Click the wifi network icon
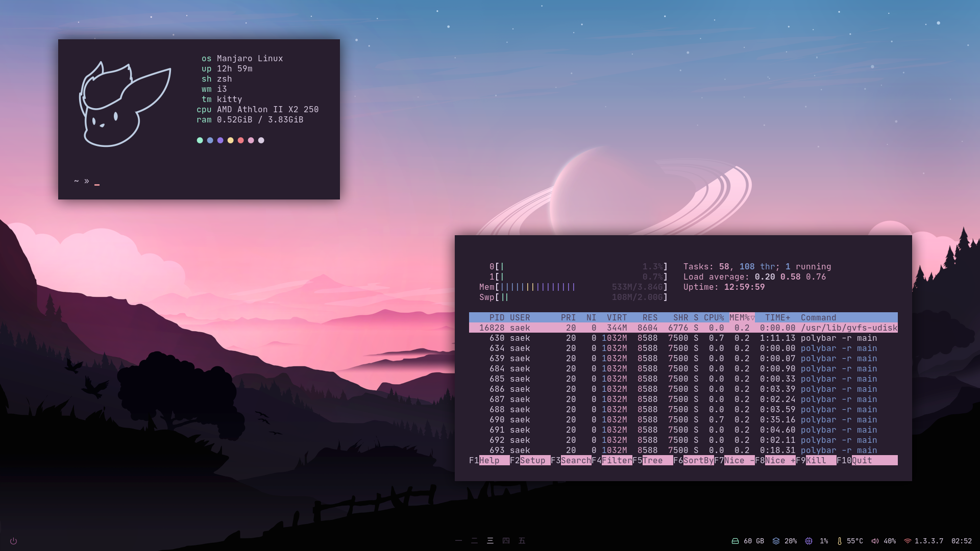 [x=908, y=541]
